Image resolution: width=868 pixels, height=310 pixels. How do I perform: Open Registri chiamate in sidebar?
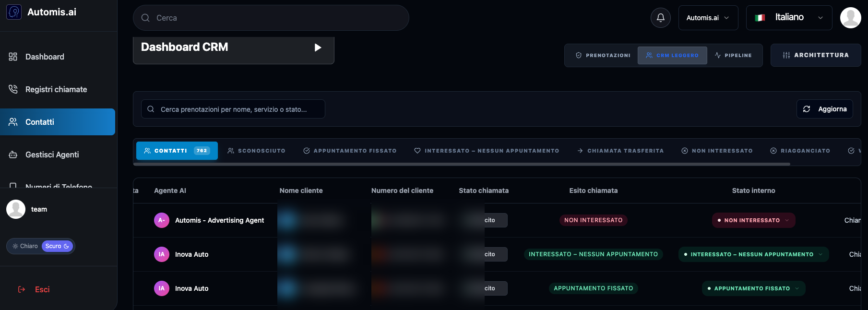(x=58, y=89)
